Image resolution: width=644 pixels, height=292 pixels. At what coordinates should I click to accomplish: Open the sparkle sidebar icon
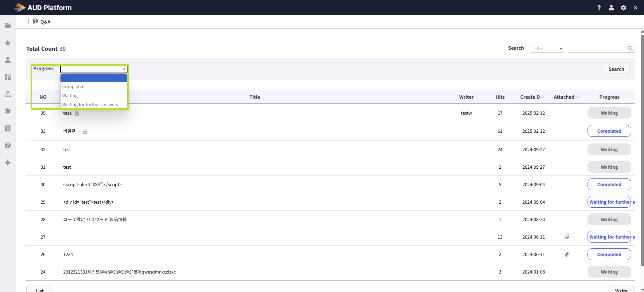point(8,163)
